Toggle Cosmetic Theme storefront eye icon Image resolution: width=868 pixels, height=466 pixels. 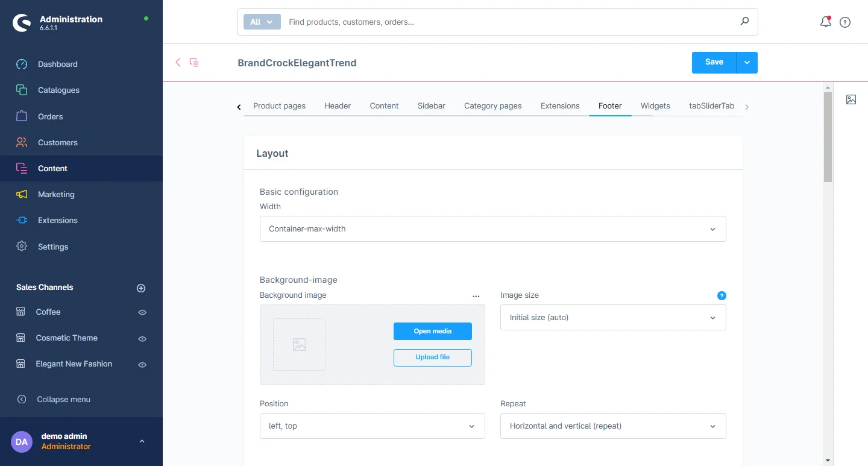tap(142, 339)
